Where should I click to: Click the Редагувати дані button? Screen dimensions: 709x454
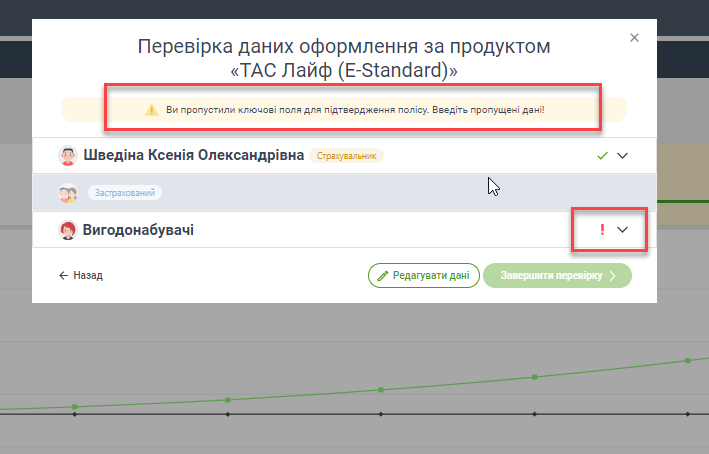tap(424, 275)
